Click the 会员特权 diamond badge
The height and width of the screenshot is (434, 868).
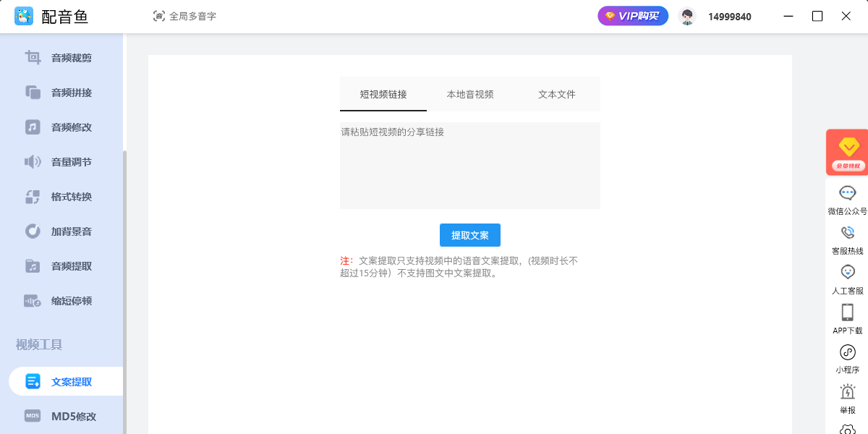847,153
